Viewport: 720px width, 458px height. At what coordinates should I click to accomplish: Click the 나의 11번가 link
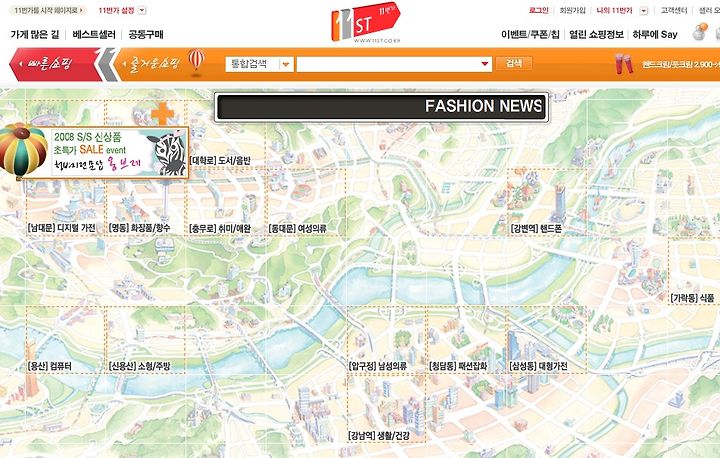coord(614,10)
